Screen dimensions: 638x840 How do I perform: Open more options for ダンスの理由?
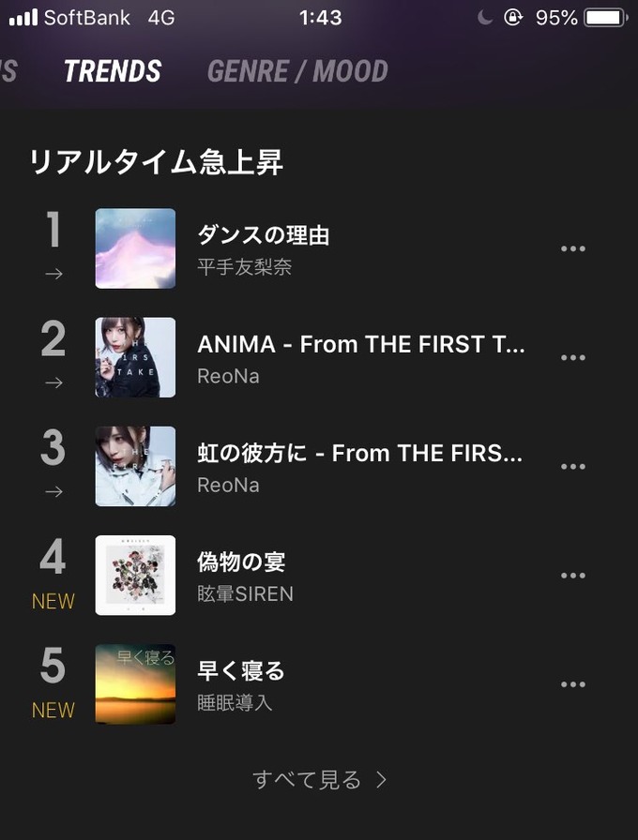[x=572, y=248]
